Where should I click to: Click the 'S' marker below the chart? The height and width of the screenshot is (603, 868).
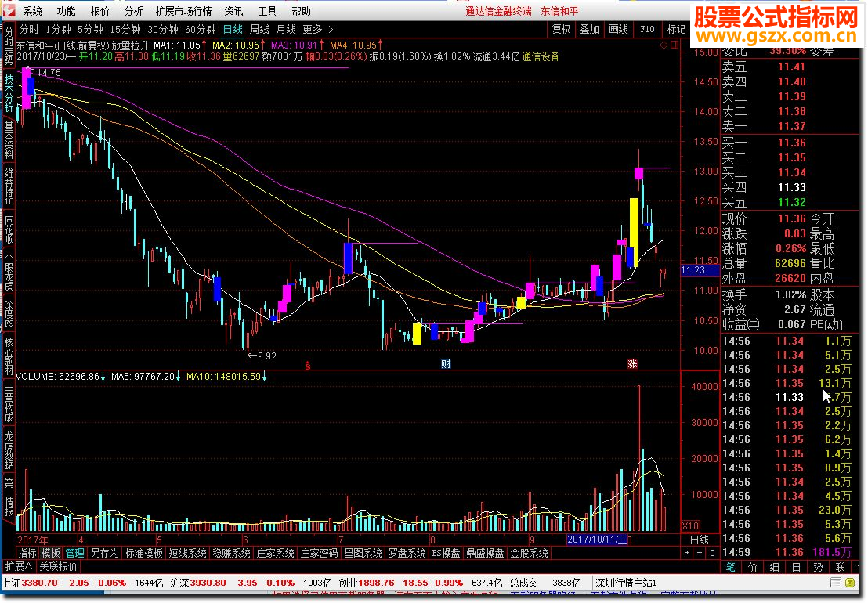click(308, 366)
